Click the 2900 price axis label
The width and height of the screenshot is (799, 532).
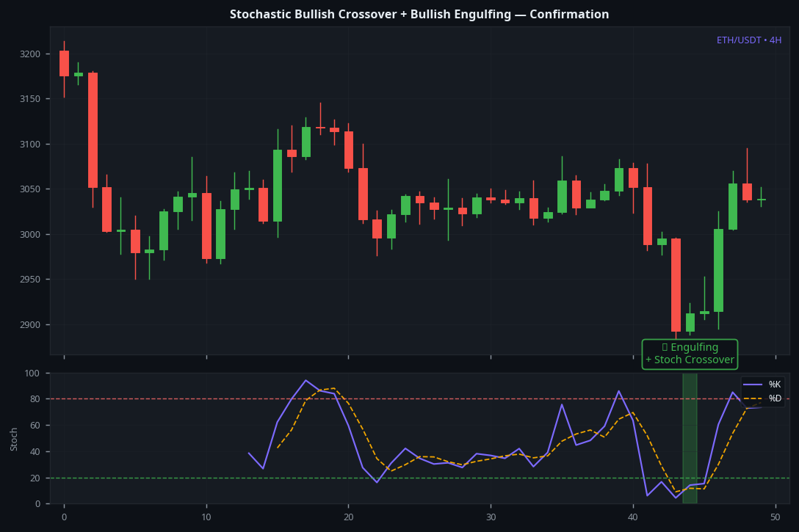29,324
